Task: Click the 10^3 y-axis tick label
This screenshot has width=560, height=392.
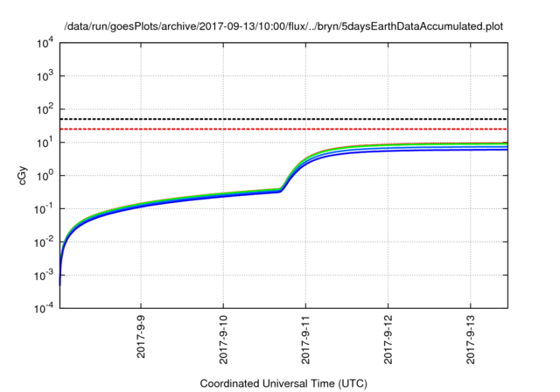Action: 45,76
